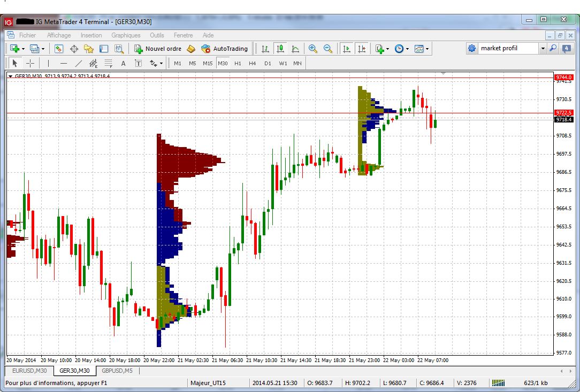Open the Market Watch panel icon
The height and width of the screenshot is (392, 580).
pyautogui.click(x=59, y=49)
